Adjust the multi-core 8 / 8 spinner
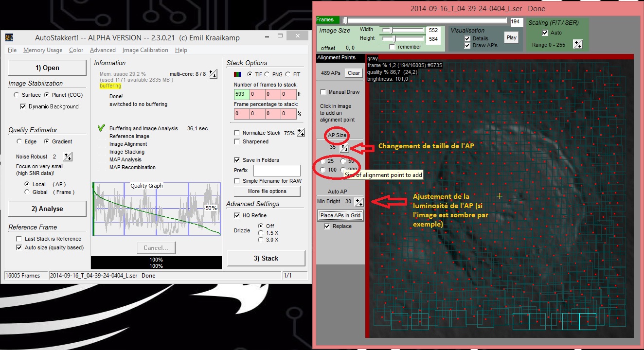Viewport: 644px width, 350px height. 214,74
